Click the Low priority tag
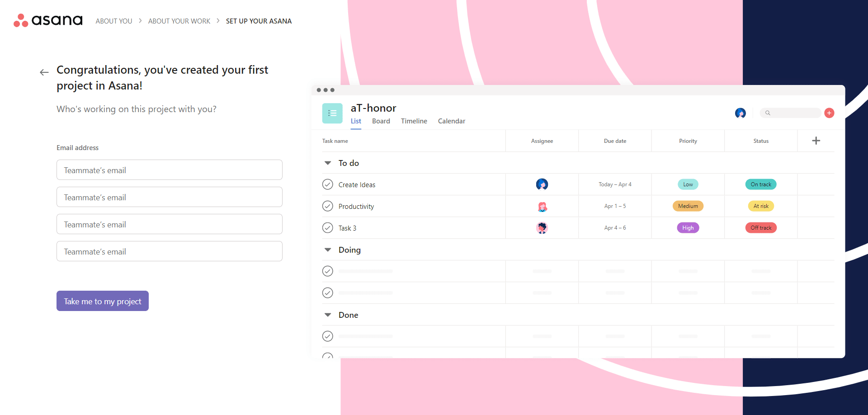 tap(688, 184)
